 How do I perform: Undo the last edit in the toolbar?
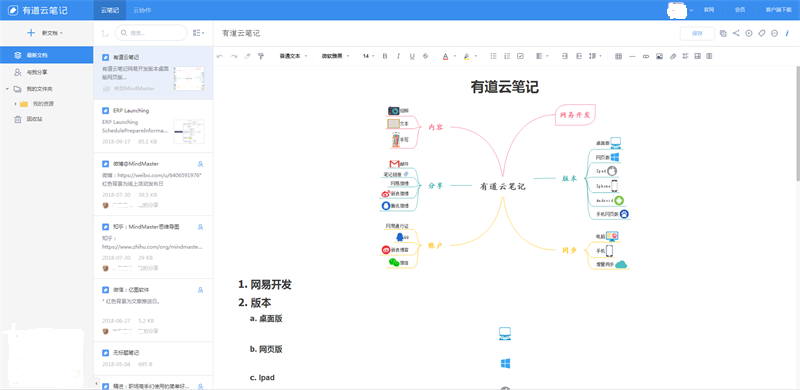tap(220, 56)
